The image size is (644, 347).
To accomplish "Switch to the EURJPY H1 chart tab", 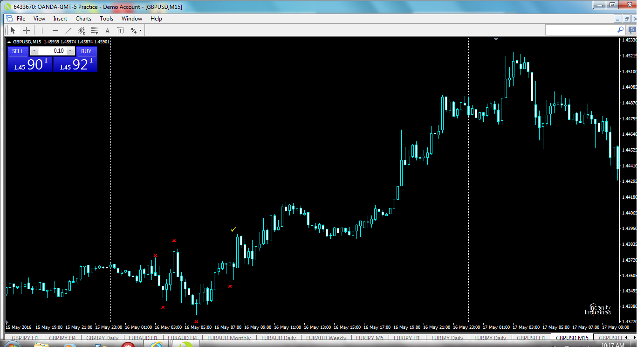I will pyautogui.click(x=407, y=338).
